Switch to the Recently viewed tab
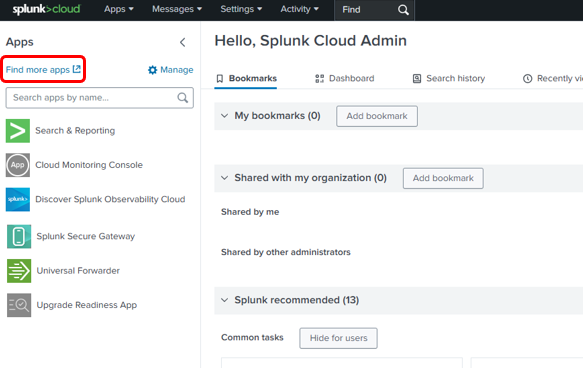The width and height of the screenshot is (583, 368). [553, 78]
